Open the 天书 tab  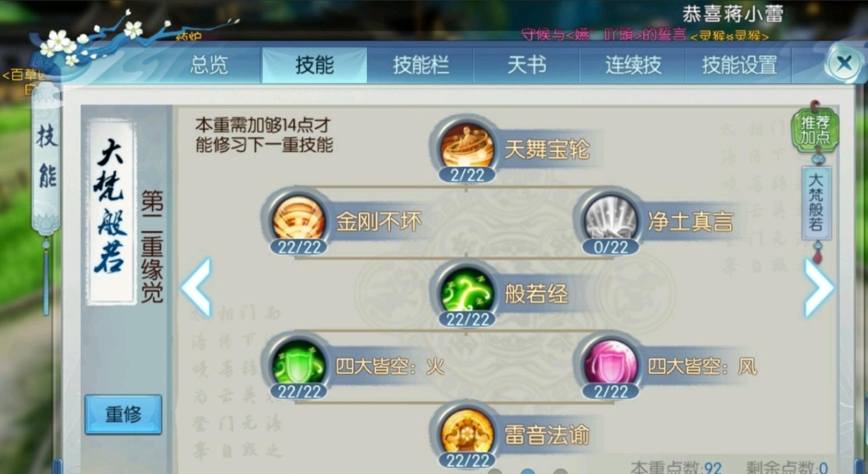[x=526, y=66]
